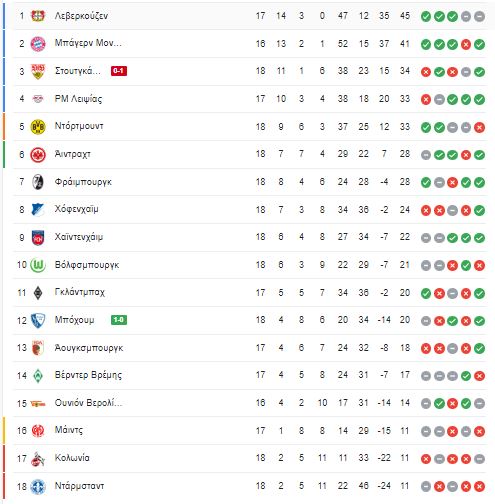
Task: Open the ΡΜ Λειψίας team link
Action: 78,99
